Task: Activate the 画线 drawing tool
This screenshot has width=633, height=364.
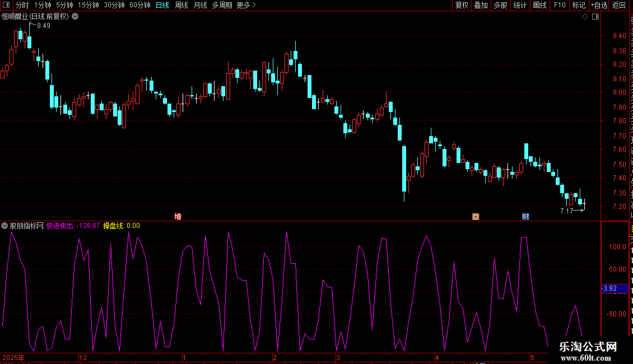Action: pyautogui.click(x=539, y=5)
